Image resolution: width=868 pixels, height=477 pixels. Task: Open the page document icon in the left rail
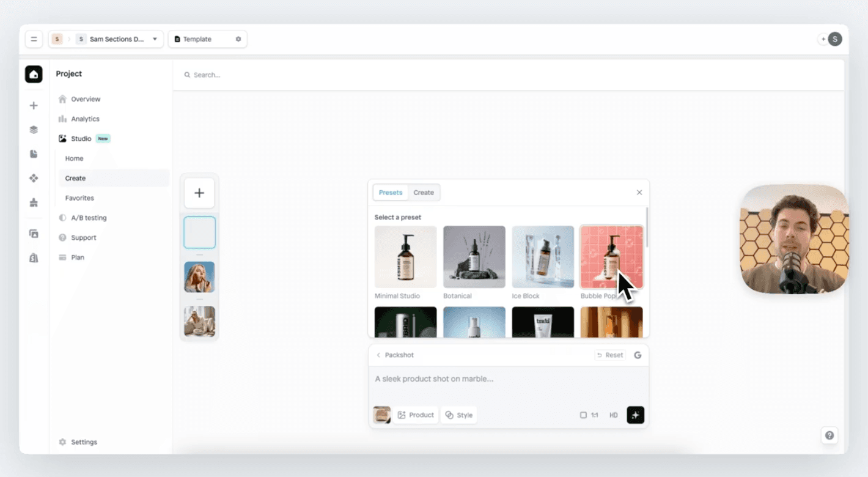(x=34, y=154)
